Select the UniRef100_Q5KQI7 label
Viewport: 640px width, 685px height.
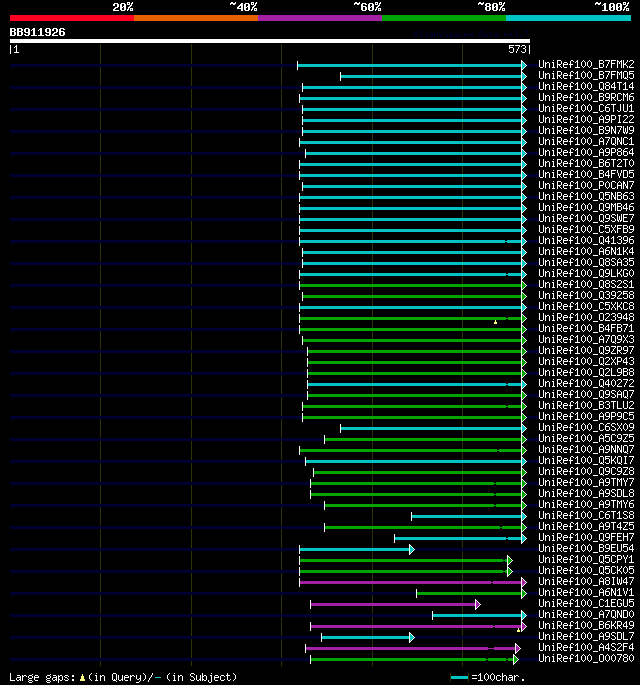(x=586, y=460)
